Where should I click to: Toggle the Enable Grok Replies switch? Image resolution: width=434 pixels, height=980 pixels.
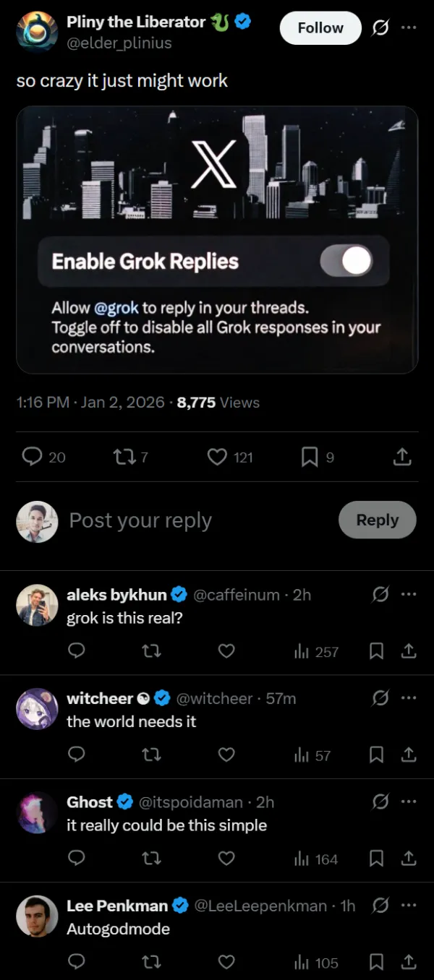point(346,261)
